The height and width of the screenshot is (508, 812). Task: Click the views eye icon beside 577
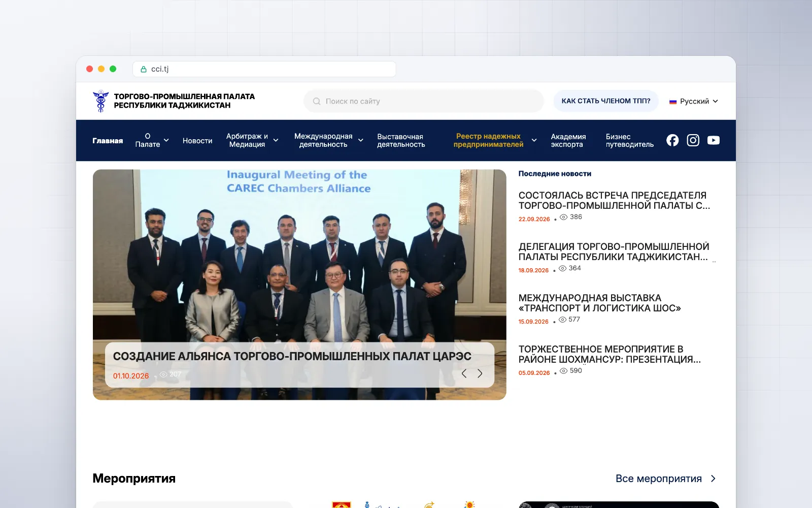point(562,320)
